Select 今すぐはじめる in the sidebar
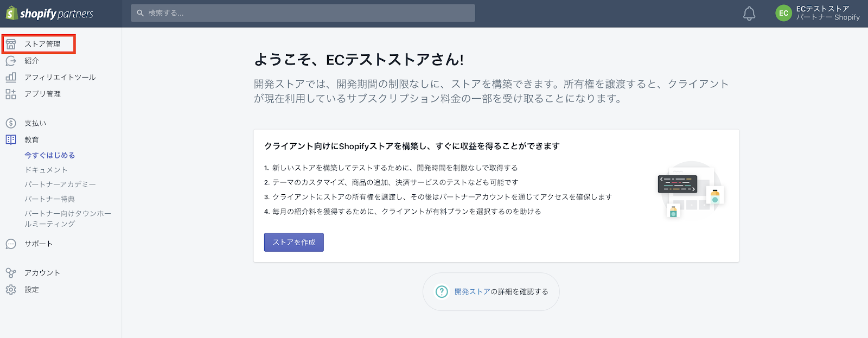 pyautogui.click(x=49, y=155)
